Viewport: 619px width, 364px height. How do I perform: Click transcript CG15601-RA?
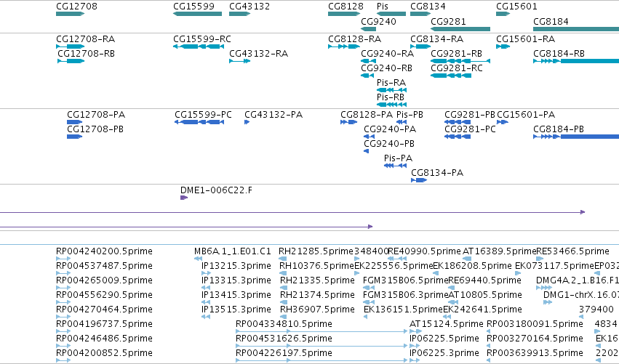[503, 46]
